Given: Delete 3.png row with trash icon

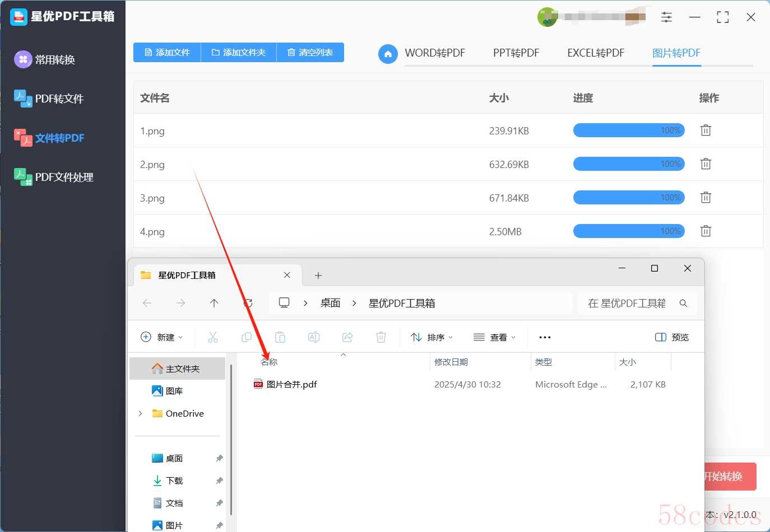Looking at the screenshot, I should click(706, 198).
